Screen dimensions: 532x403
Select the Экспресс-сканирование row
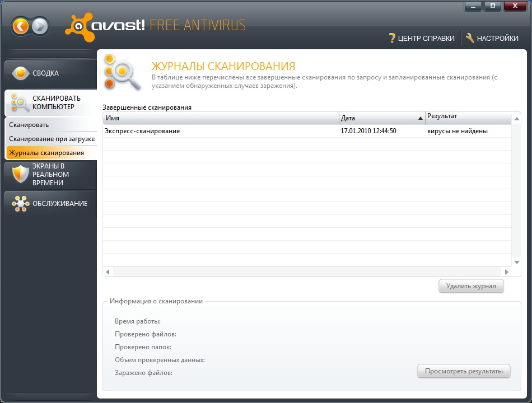click(x=307, y=131)
